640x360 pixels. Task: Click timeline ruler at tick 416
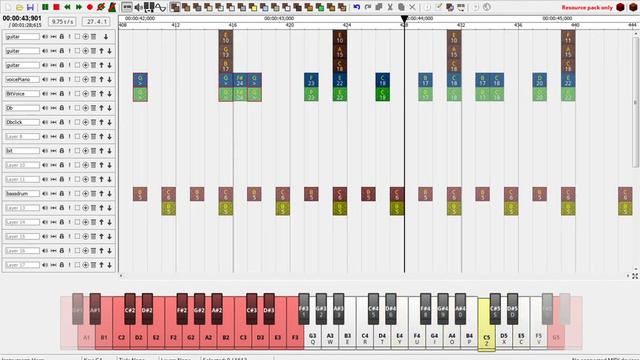[x=233, y=25]
